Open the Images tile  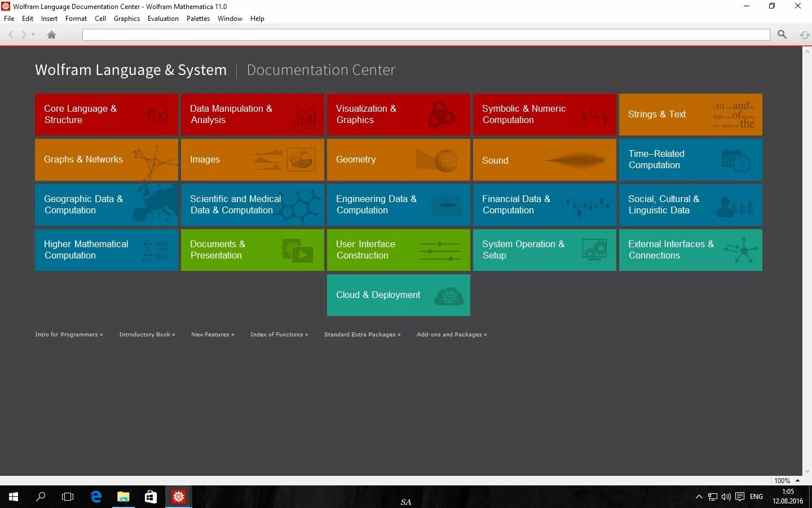pos(253,160)
